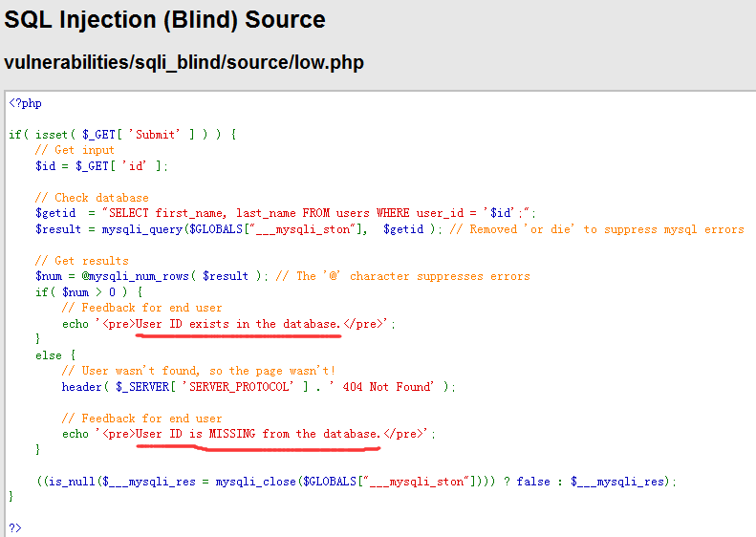Click the else keyword
The image size is (756, 537).
coord(48,355)
